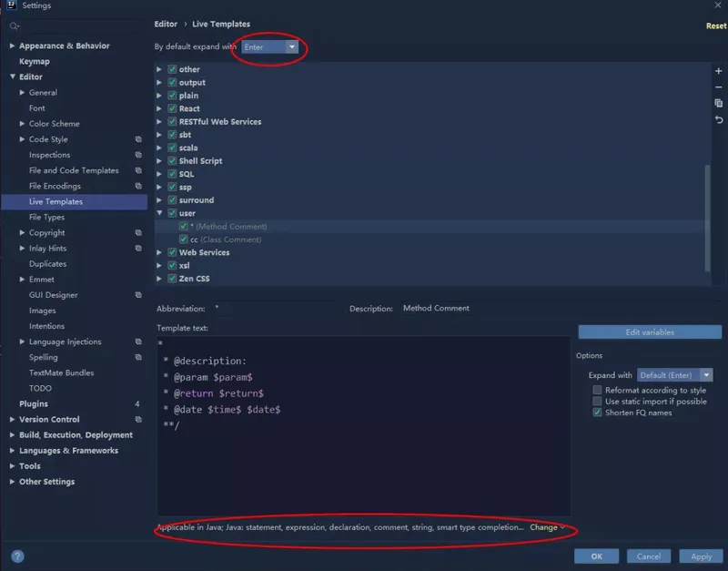Open the Keymap settings page
Screen dimensions: 728x571
tap(35, 61)
